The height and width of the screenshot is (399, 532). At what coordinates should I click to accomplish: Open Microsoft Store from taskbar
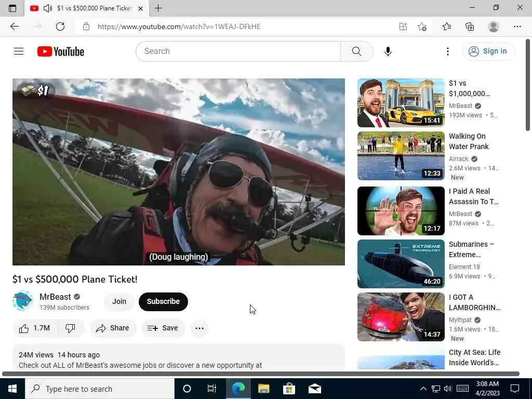pos(289,389)
